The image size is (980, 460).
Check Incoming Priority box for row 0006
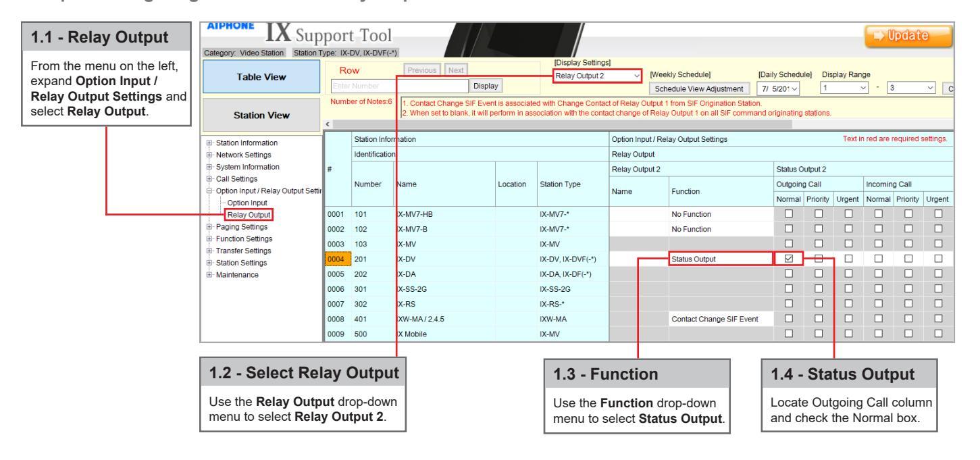tap(907, 288)
